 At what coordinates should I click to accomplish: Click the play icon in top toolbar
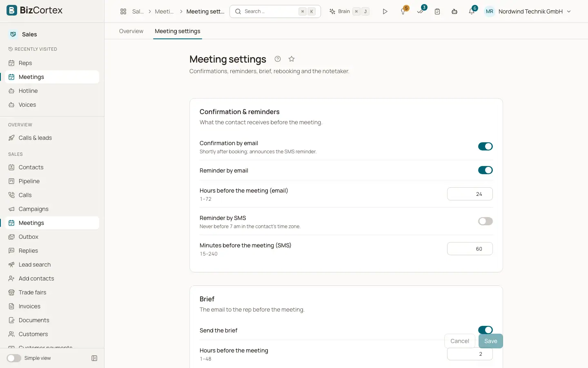point(385,11)
